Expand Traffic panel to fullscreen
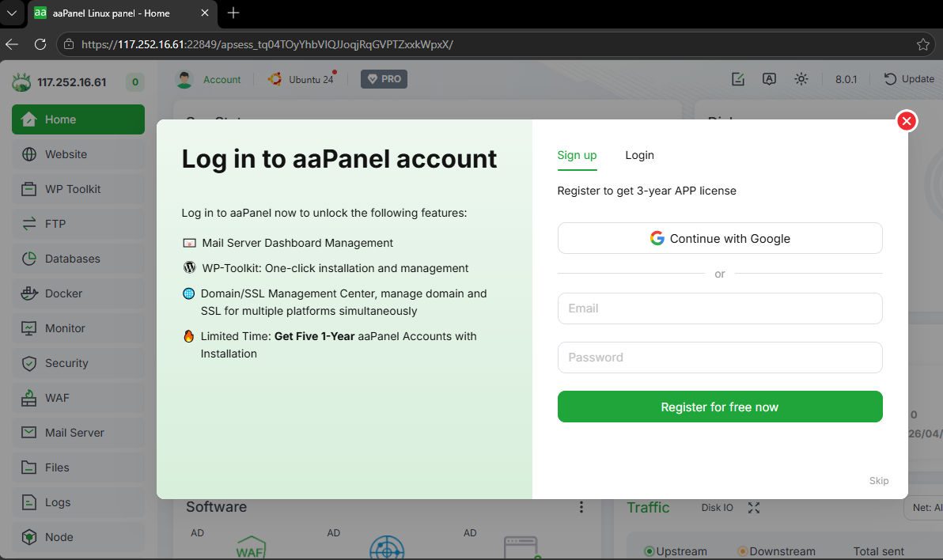This screenshot has width=943, height=560. point(754,508)
